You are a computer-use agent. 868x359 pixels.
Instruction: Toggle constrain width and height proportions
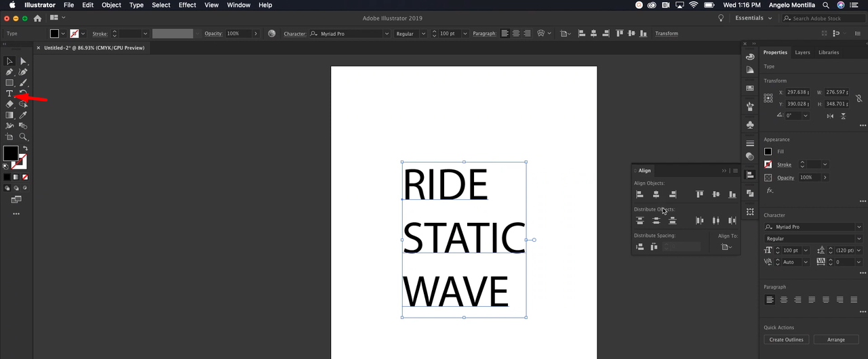859,98
